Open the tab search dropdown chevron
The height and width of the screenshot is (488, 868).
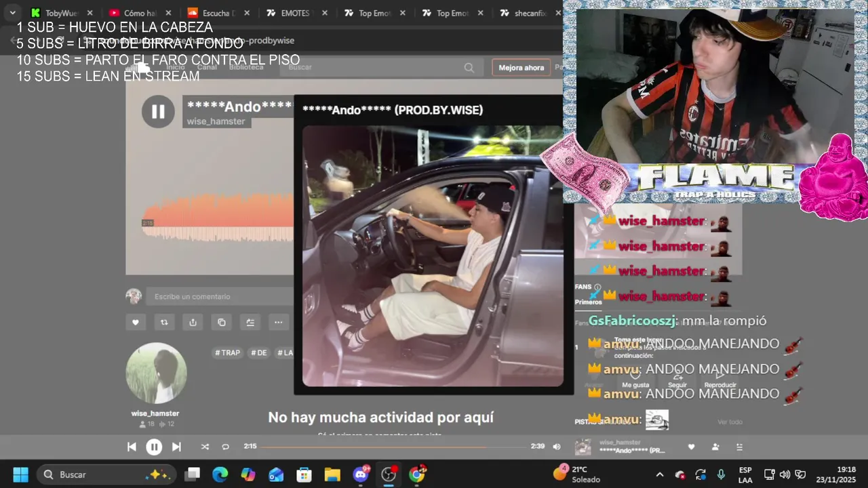[x=12, y=13]
